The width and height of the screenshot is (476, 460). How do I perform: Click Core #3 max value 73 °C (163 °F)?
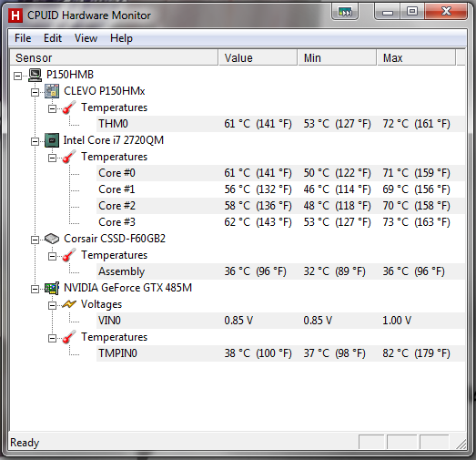(x=416, y=222)
